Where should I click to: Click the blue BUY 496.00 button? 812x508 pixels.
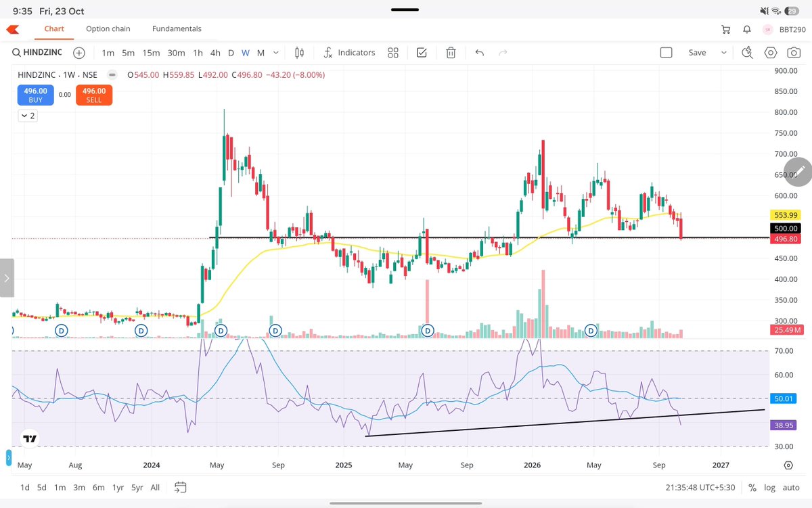(35, 95)
